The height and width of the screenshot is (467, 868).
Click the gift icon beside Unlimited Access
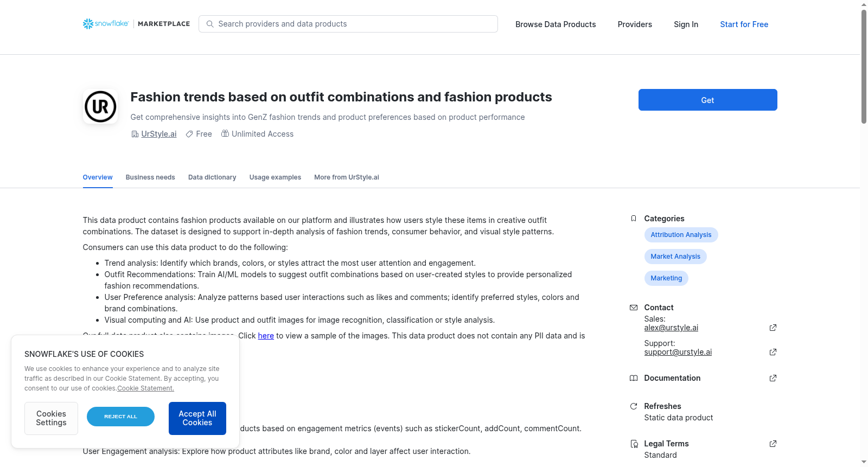(x=225, y=133)
